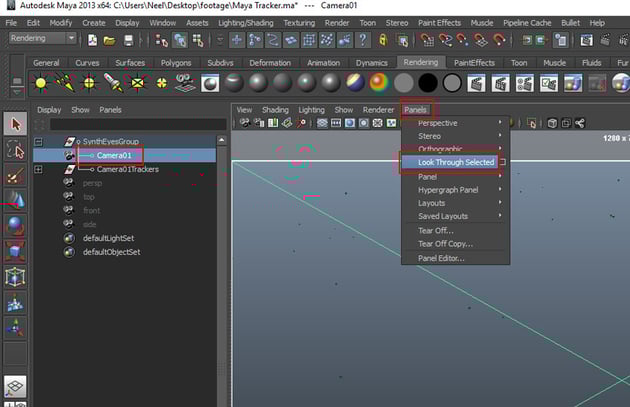The image size is (630, 407).
Task: Select the black surface shader circle
Action: [x=428, y=83]
